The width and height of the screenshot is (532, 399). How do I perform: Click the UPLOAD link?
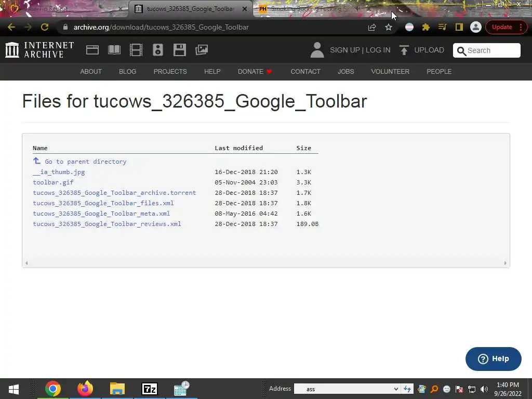[429, 50]
